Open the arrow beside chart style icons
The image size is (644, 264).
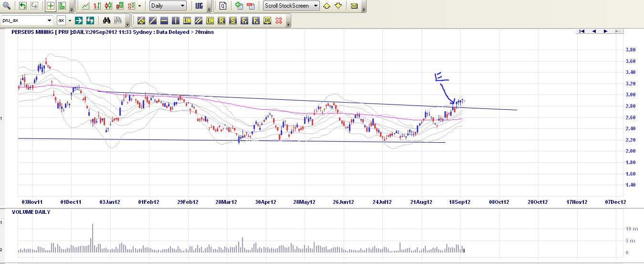pyautogui.click(x=139, y=6)
